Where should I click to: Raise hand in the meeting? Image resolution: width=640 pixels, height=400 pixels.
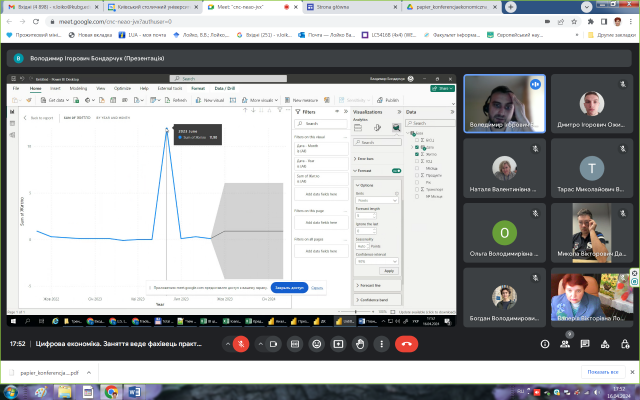coord(362,342)
